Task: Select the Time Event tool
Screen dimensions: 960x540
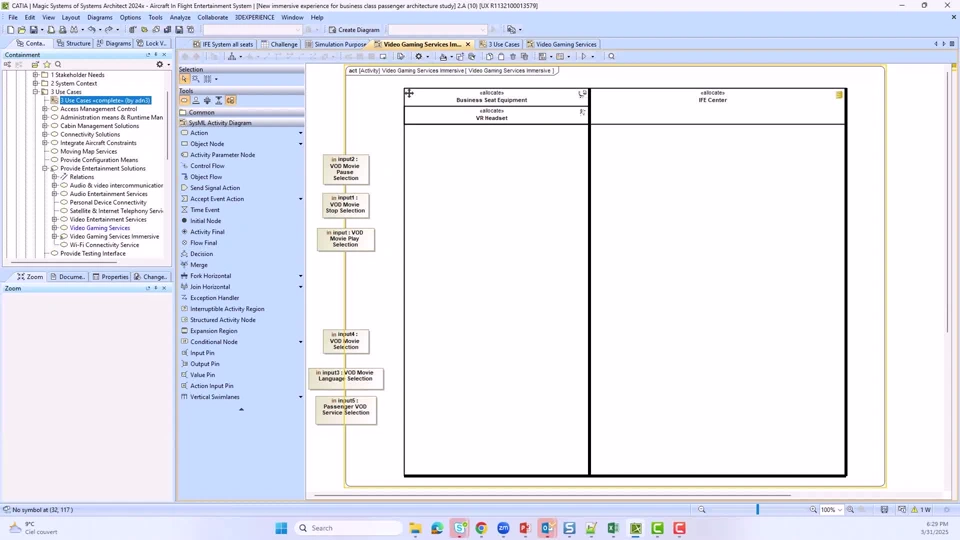Action: (x=204, y=210)
